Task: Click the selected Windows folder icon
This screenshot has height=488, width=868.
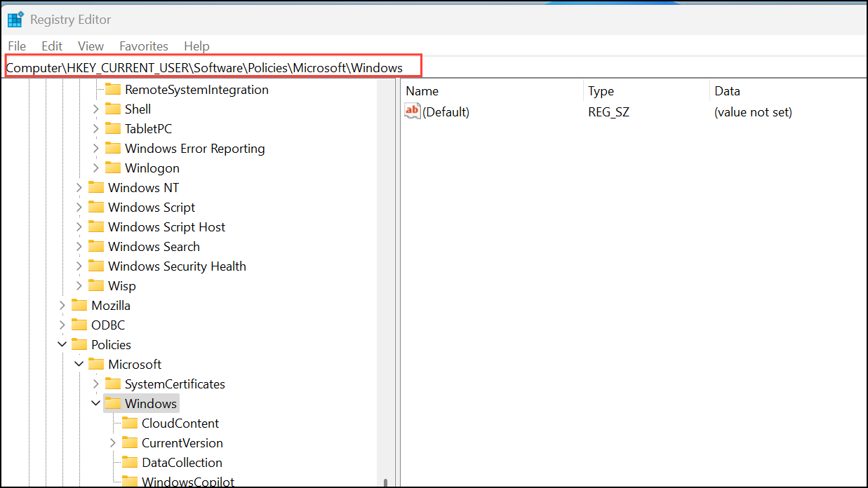Action: (x=113, y=404)
